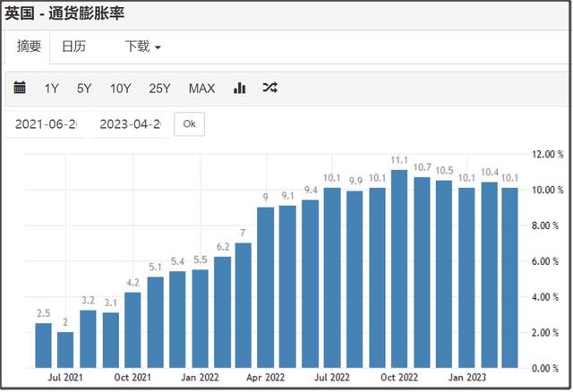
Task: Expand the 下载 dropdown menu
Action: (142, 47)
